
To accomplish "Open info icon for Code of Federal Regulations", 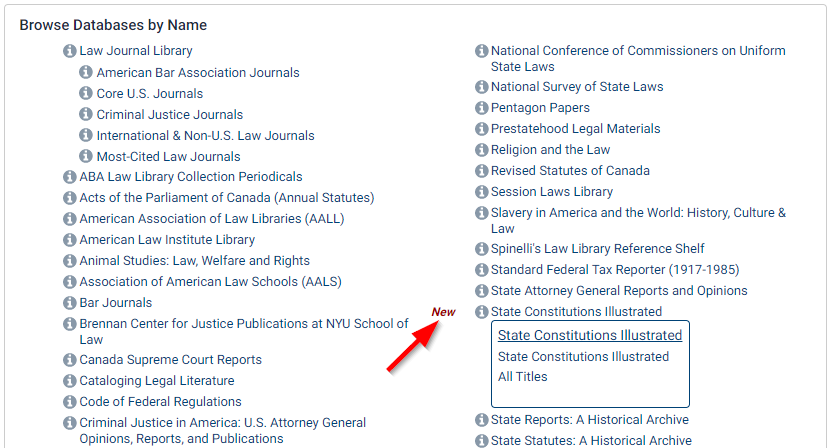I will (70, 402).
